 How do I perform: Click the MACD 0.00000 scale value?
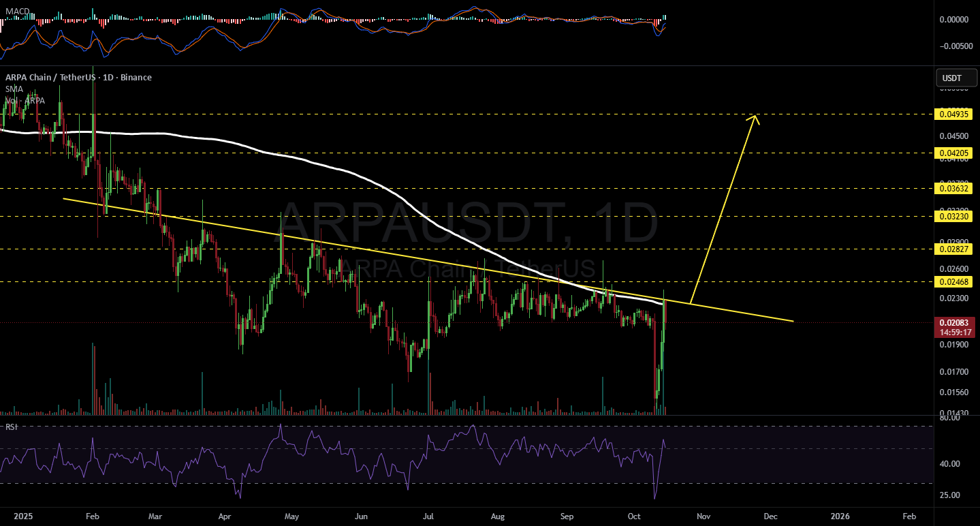tap(953, 20)
